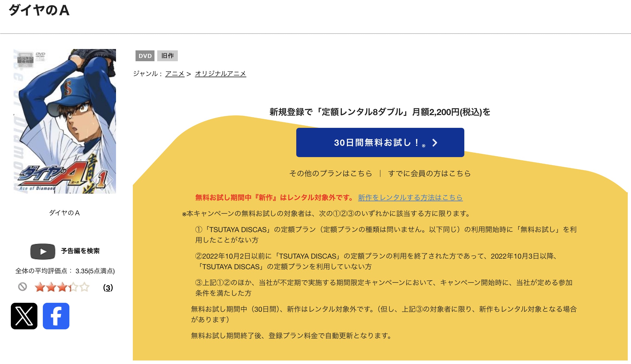Click the 全体の平均評価点 3.35 text

pos(65,271)
